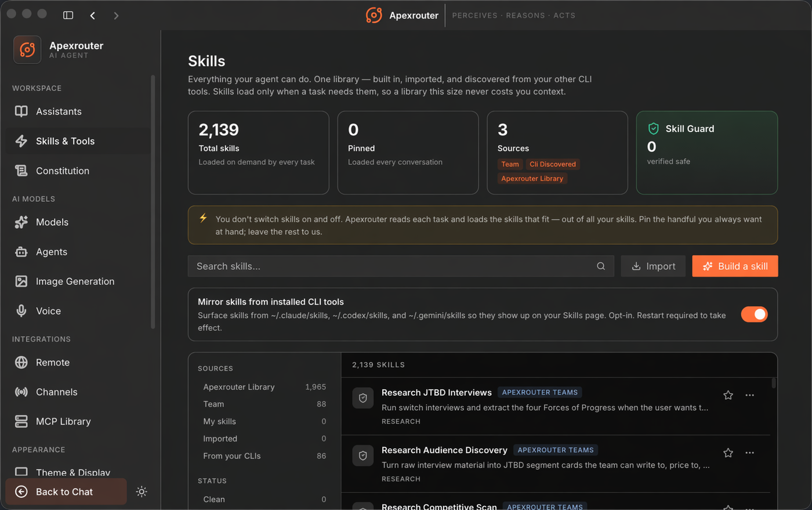Go back with the left chevron
This screenshot has height=510, width=812.
coord(93,16)
